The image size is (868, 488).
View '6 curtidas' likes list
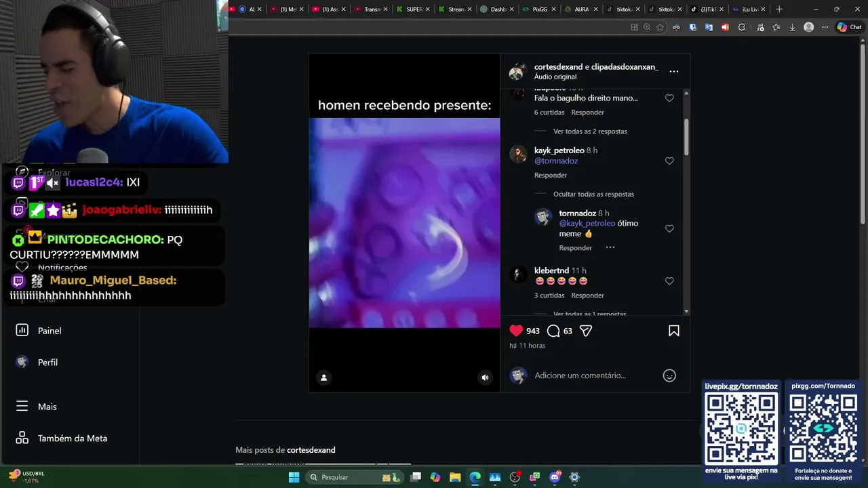point(549,113)
